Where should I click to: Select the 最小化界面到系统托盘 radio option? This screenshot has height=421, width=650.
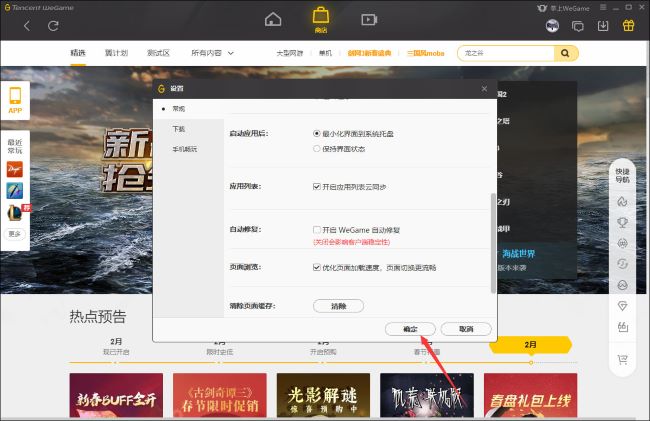coord(317,133)
